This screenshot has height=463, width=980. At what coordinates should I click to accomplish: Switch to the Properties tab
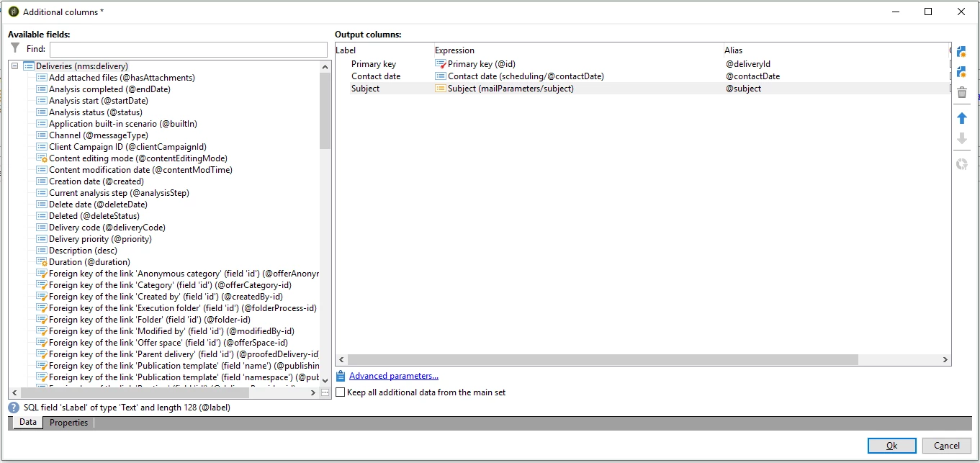coord(68,423)
